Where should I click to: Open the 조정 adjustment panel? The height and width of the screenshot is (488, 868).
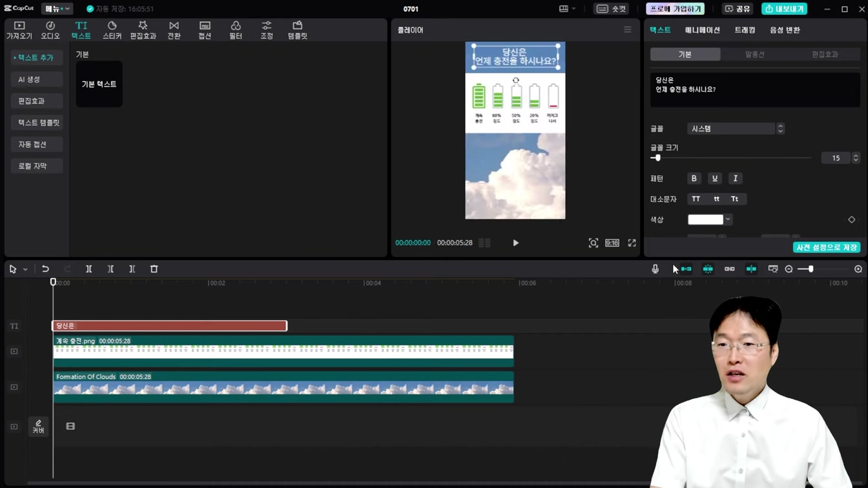click(x=267, y=30)
